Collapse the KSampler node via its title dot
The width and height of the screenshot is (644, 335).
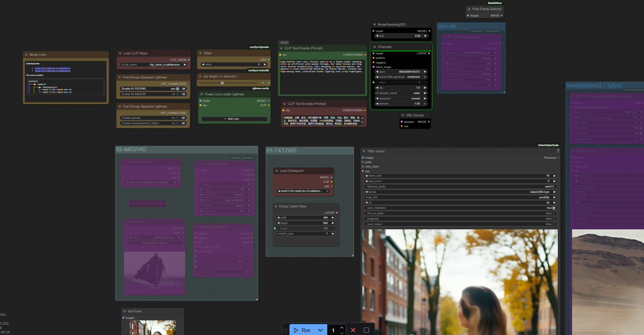(x=375, y=47)
